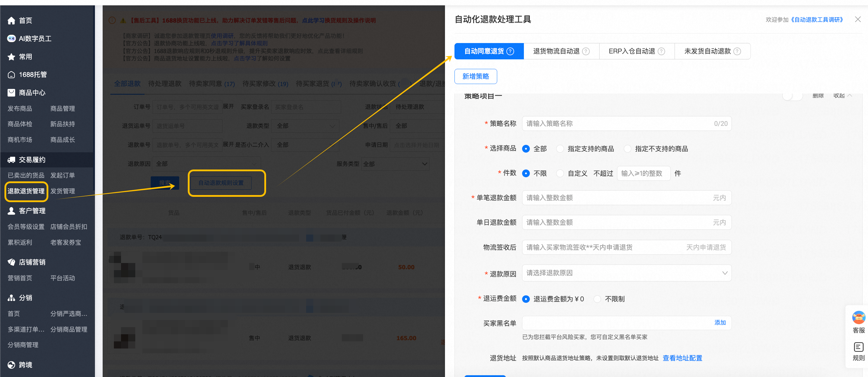This screenshot has width=868, height=377.
Task: Click the home icon in sidebar
Action: (x=11, y=20)
